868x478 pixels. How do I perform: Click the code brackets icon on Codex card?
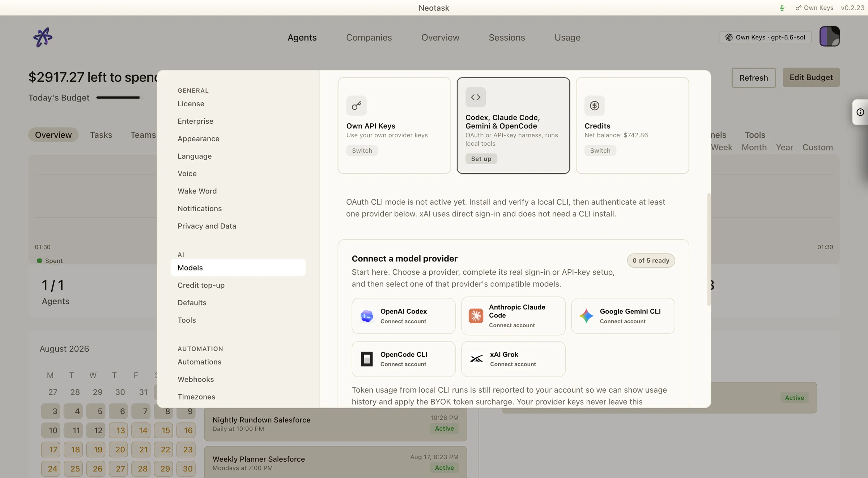(475, 97)
